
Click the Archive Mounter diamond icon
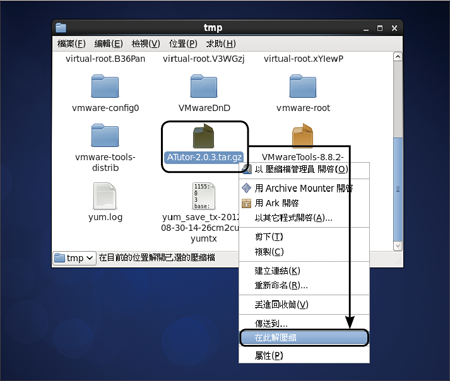pyautogui.click(x=246, y=188)
